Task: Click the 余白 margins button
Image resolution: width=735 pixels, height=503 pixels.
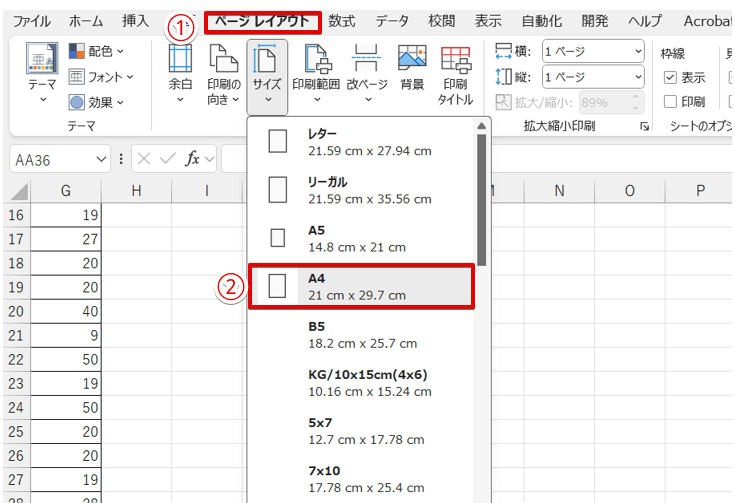Action: [x=180, y=74]
